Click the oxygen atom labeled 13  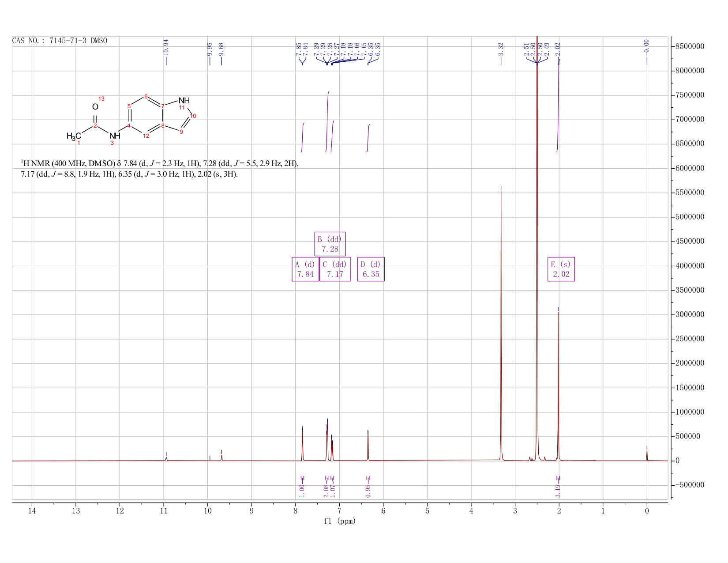coord(95,107)
